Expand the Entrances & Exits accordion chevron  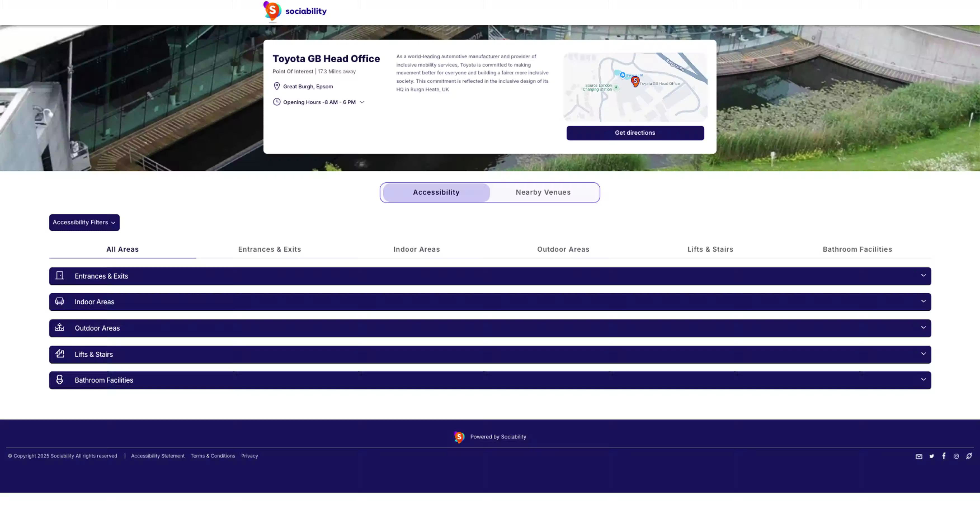[x=923, y=275]
